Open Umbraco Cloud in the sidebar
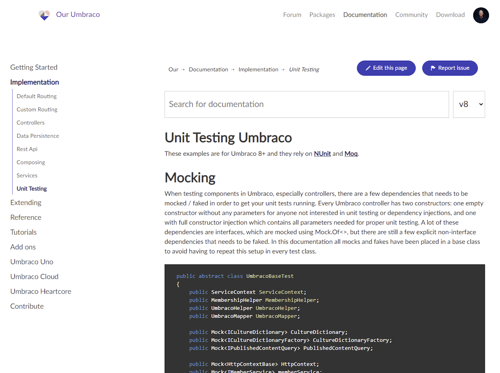The image size is (500, 373). point(34,277)
